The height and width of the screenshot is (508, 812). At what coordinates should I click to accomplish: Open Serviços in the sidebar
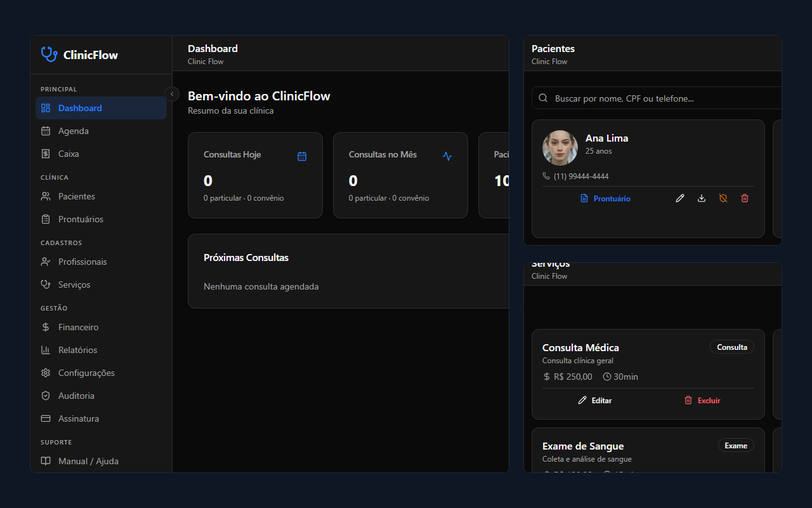click(x=101, y=284)
